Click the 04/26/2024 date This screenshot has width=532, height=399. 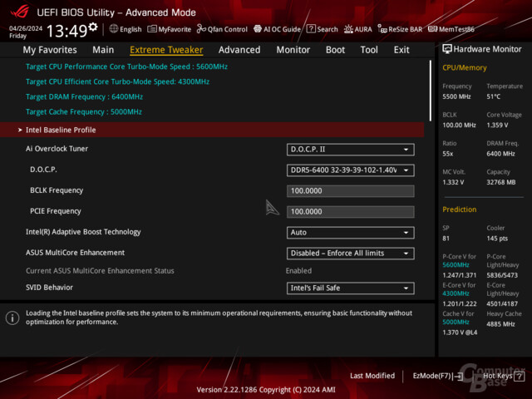pos(26,28)
